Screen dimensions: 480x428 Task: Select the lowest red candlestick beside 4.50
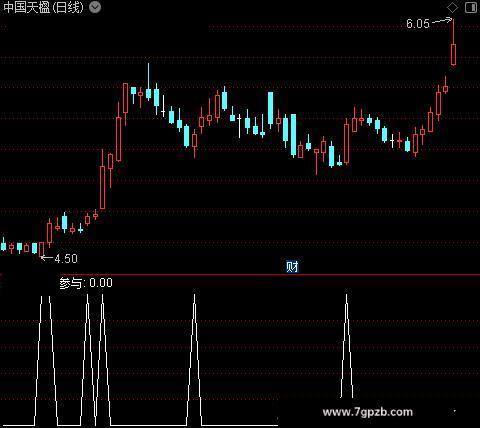click(42, 250)
